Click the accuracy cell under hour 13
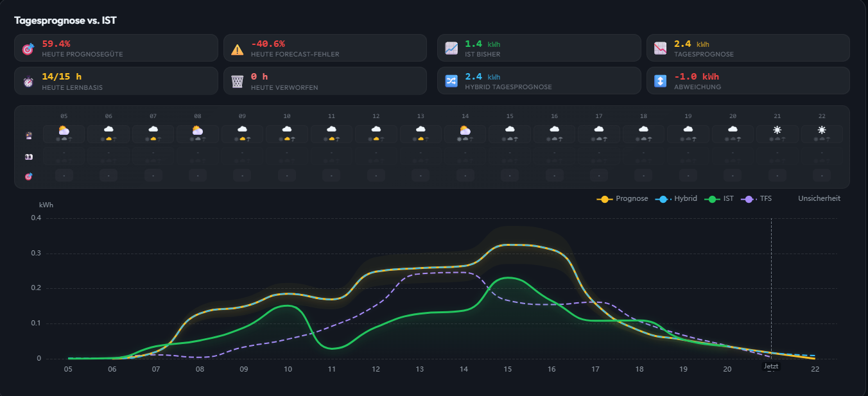The image size is (868, 396). coord(421,176)
